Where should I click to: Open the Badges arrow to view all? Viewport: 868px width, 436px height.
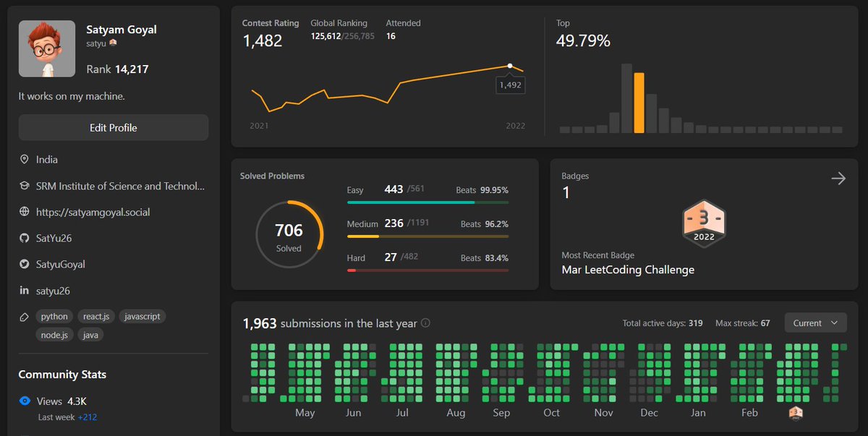[838, 179]
